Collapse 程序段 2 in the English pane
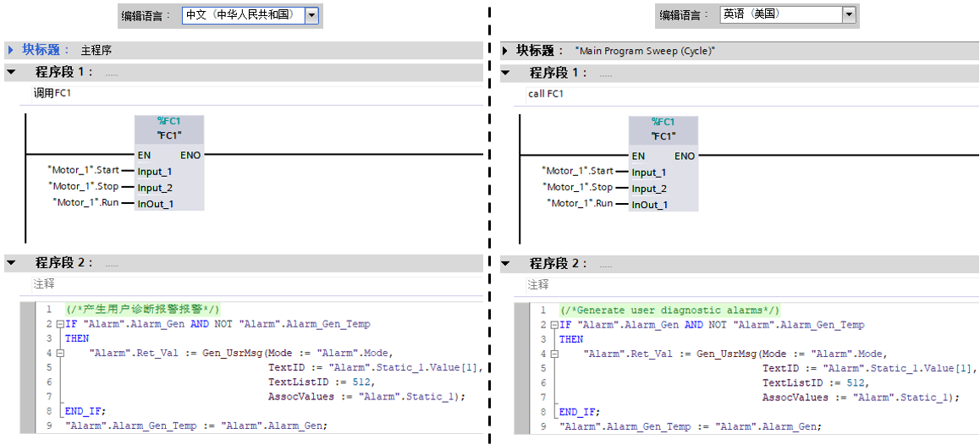 tap(505, 264)
